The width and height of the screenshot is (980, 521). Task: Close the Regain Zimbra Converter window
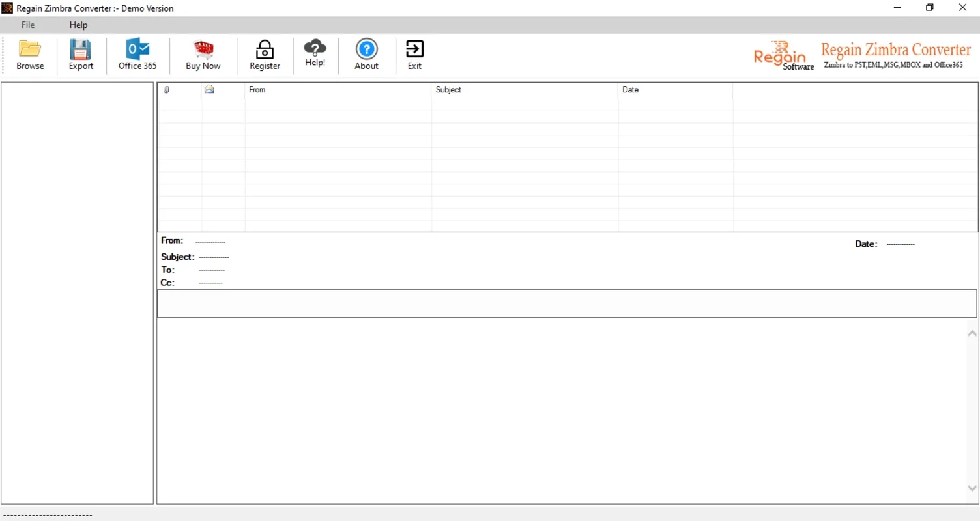[963, 8]
